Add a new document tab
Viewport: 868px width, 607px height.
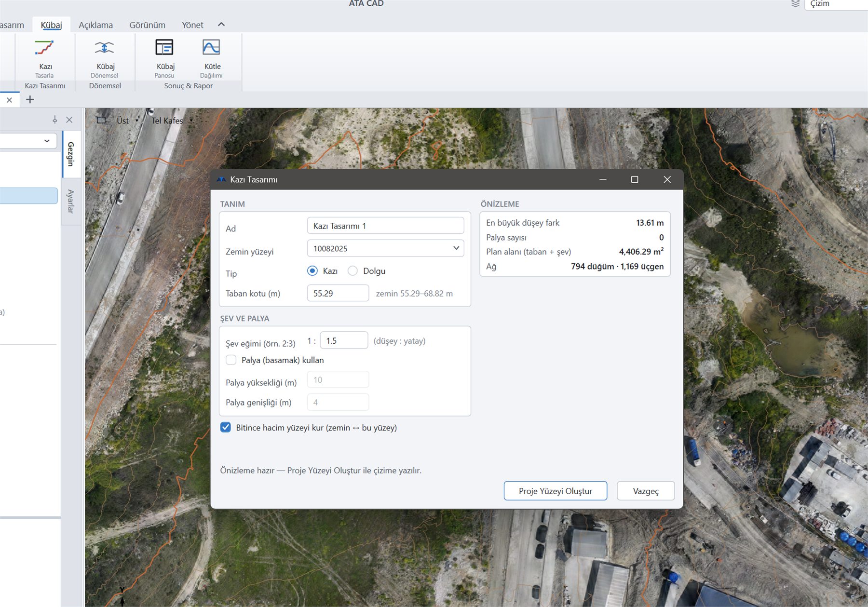(x=30, y=99)
